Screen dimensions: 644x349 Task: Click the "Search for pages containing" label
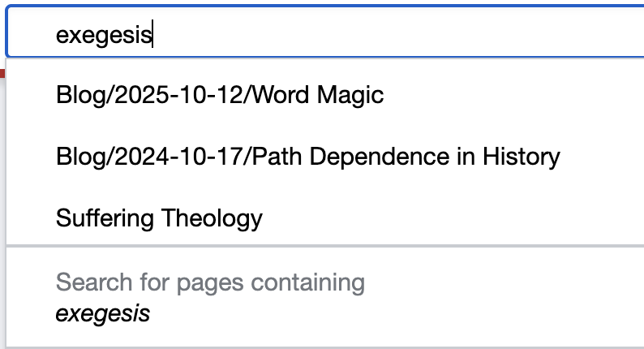(x=210, y=282)
